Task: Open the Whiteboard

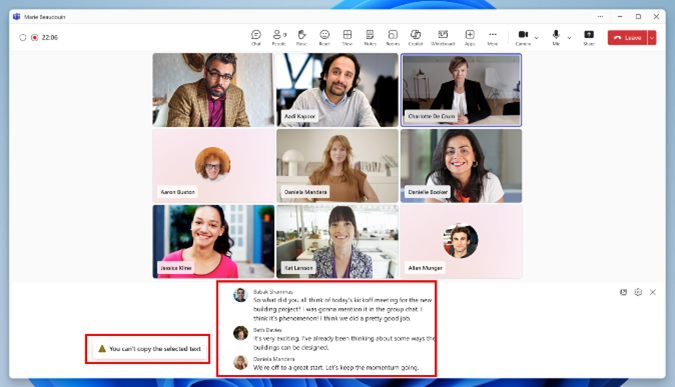Action: (443, 37)
